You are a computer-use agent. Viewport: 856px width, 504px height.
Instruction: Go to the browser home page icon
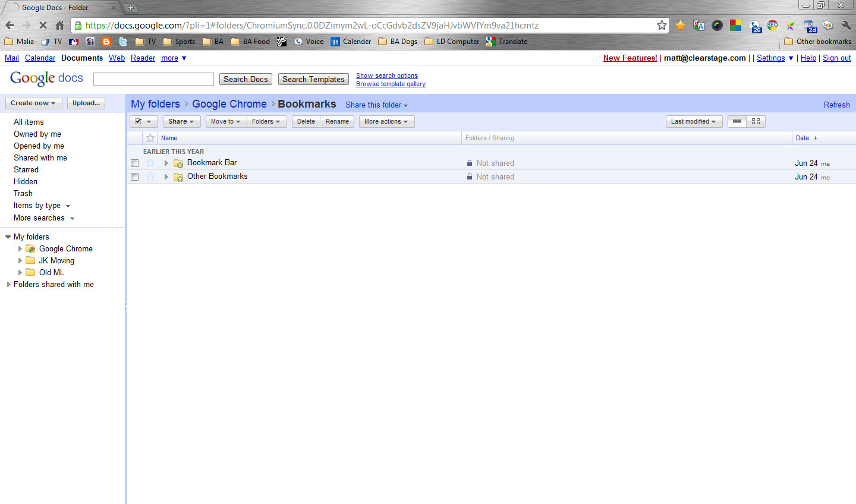(59, 26)
